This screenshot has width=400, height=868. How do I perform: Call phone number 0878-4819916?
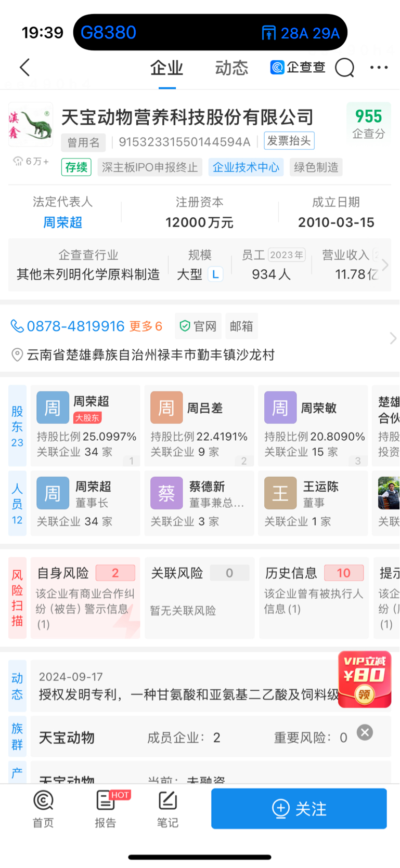pyautogui.click(x=76, y=326)
